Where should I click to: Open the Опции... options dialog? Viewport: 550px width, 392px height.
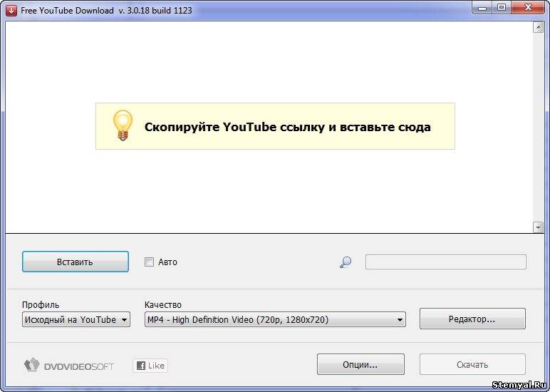click(x=360, y=365)
